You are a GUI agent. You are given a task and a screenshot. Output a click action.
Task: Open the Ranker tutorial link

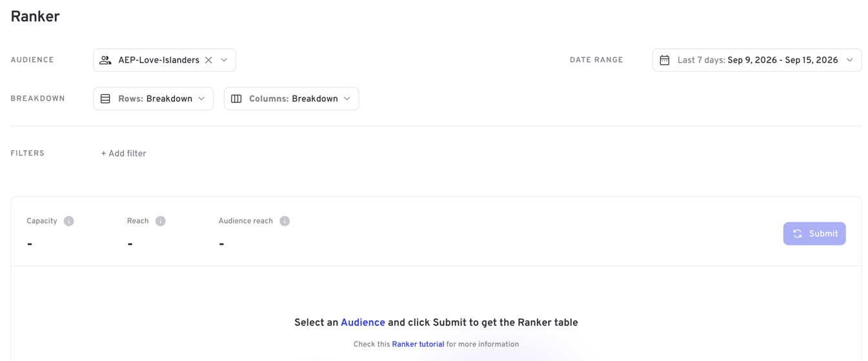point(418,344)
